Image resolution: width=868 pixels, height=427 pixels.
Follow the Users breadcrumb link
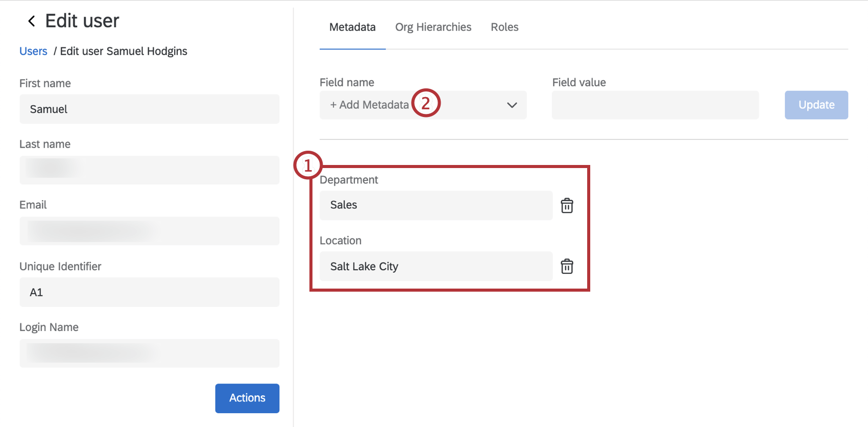coord(33,51)
